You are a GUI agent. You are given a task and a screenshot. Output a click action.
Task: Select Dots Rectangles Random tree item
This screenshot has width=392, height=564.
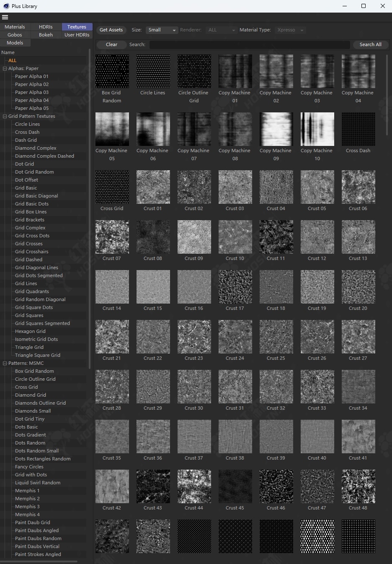(43, 459)
